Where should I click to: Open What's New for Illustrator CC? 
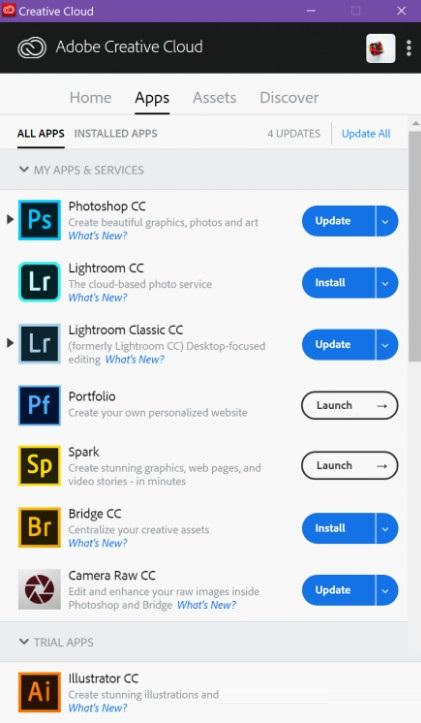tap(98, 708)
